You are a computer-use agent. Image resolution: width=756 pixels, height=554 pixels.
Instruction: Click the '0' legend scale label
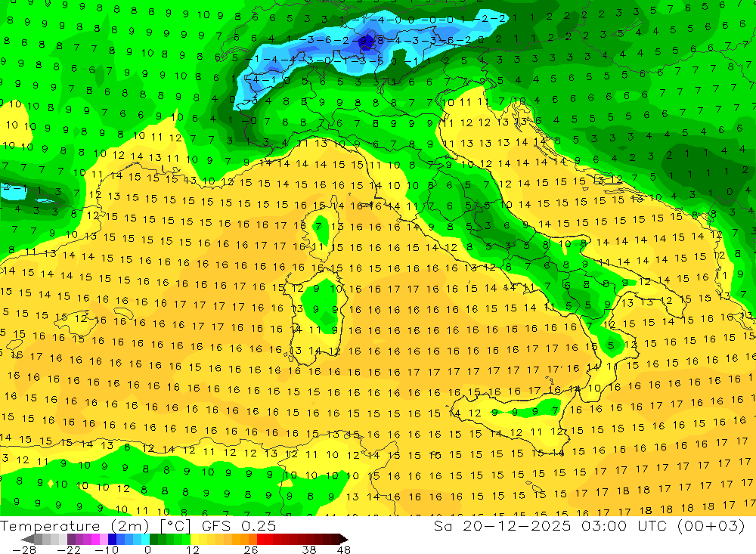(147, 550)
